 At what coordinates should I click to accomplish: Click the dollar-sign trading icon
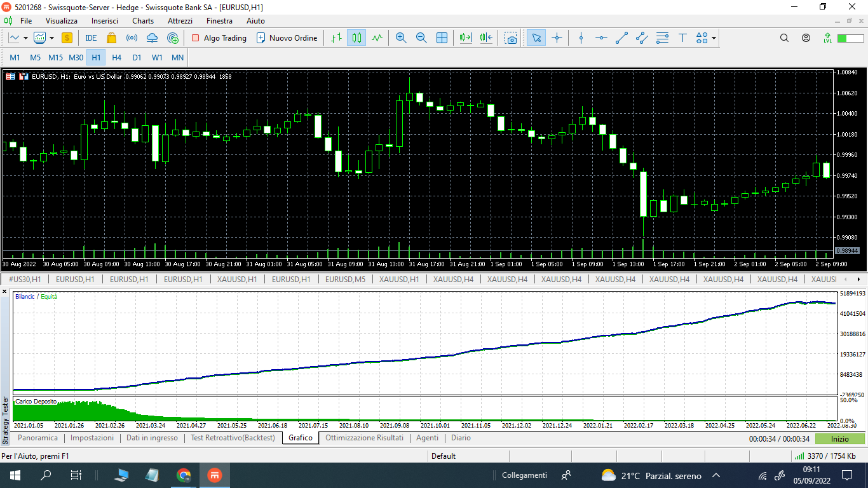pos(67,38)
